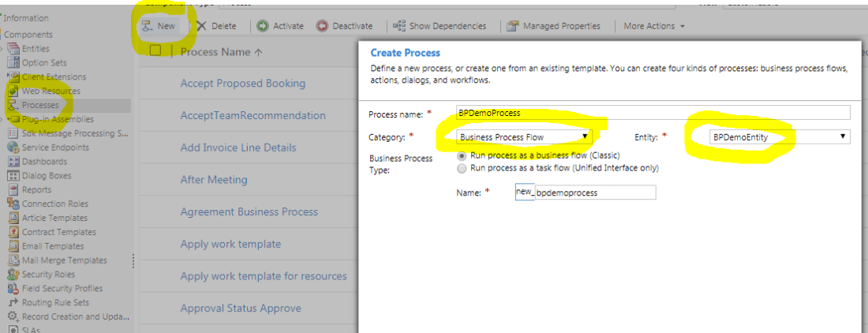Click the Client Extensions icon
Image resolution: width=868 pixels, height=333 pixels.
click(x=14, y=77)
